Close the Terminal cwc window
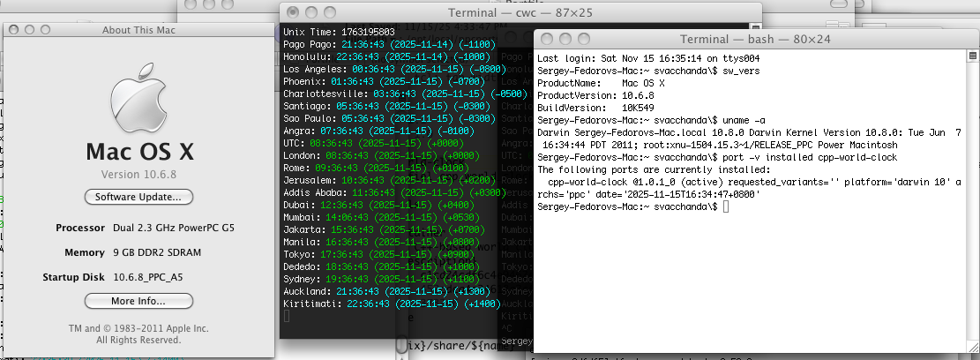The image size is (980, 360). [x=292, y=12]
